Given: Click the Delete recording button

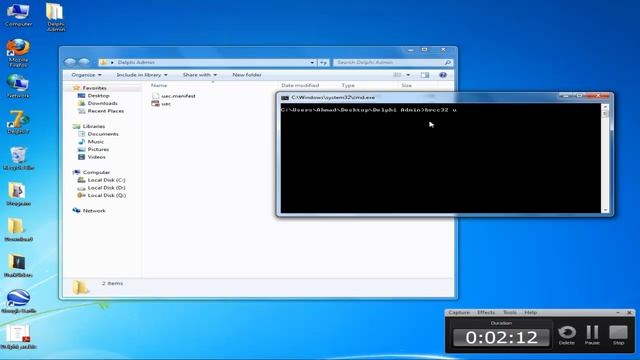Looking at the screenshot, I should (x=567, y=335).
